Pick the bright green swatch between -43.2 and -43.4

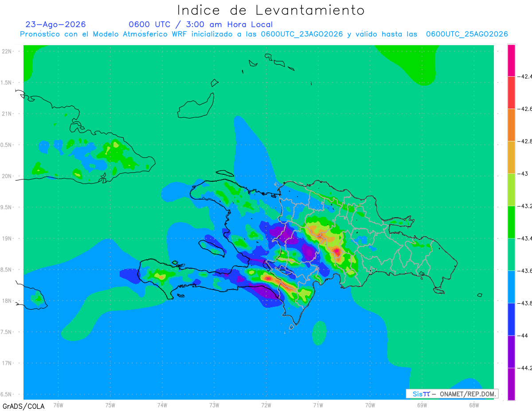(x=511, y=222)
